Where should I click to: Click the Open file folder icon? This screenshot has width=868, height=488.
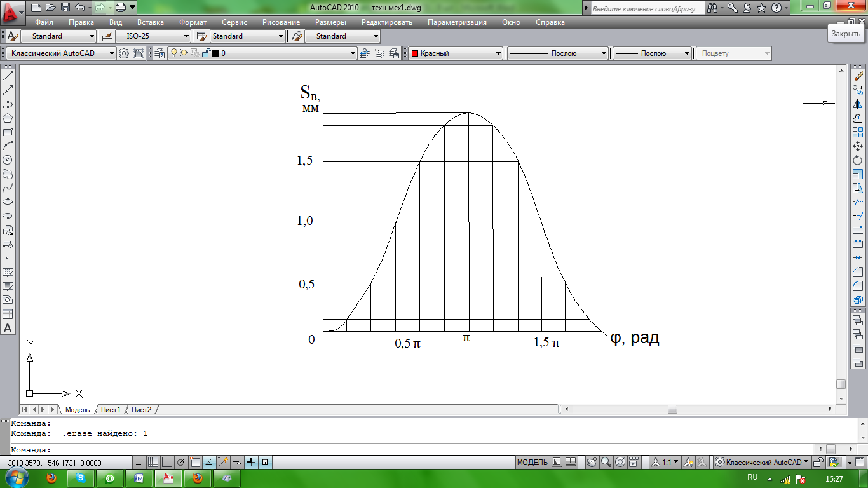click(x=51, y=8)
